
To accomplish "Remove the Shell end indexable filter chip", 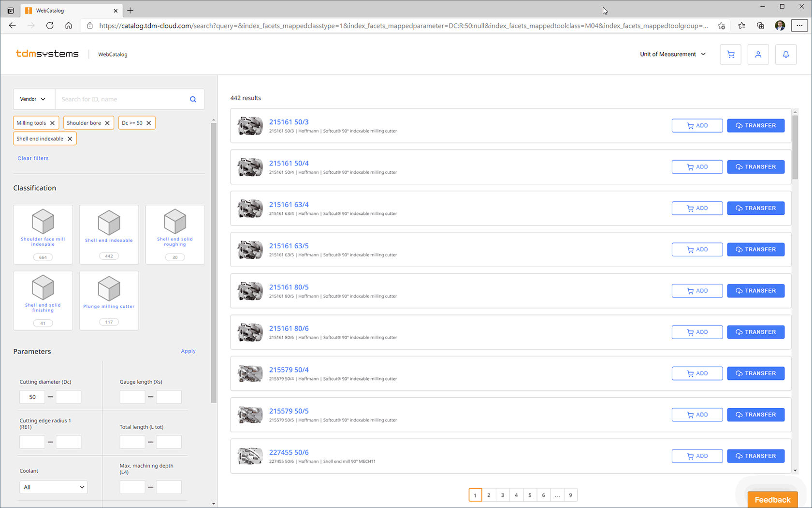I will coord(70,139).
